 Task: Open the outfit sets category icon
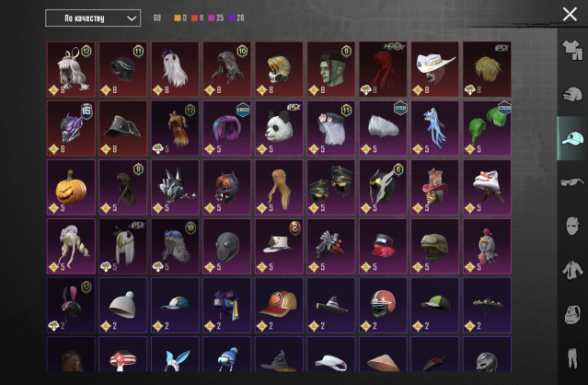[x=572, y=51]
